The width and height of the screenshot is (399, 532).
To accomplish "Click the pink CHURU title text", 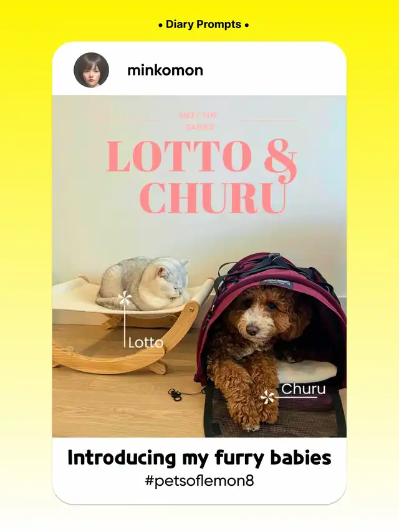I will pyautogui.click(x=213, y=197).
